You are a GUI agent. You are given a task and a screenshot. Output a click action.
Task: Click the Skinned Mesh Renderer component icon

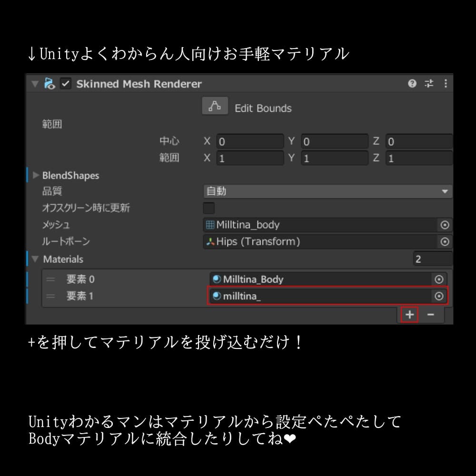pyautogui.click(x=50, y=83)
